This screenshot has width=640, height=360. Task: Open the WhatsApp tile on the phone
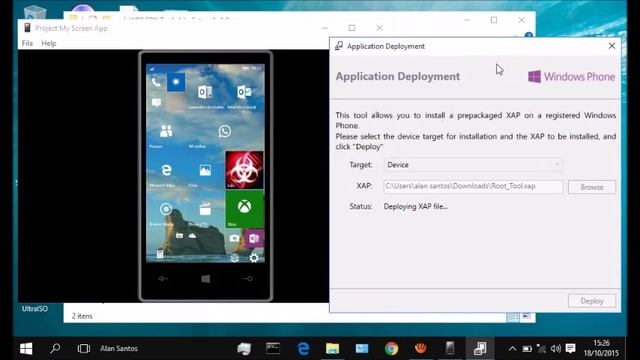[224, 131]
